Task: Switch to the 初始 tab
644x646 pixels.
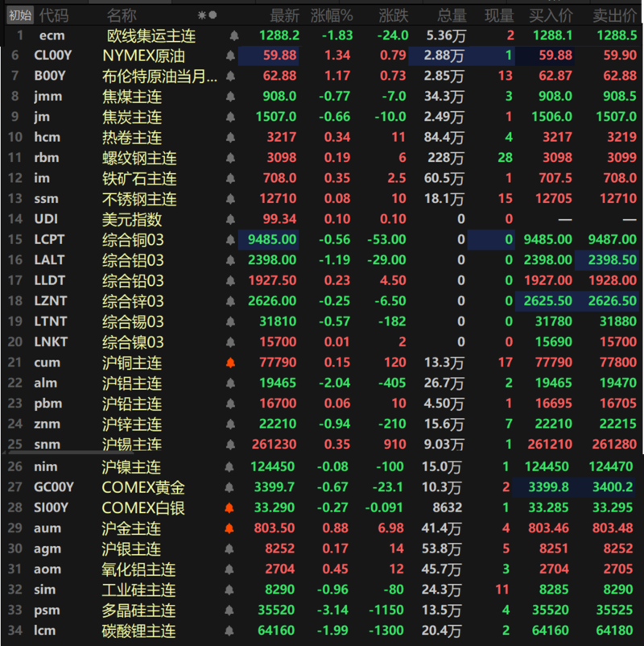Action: pos(19,15)
